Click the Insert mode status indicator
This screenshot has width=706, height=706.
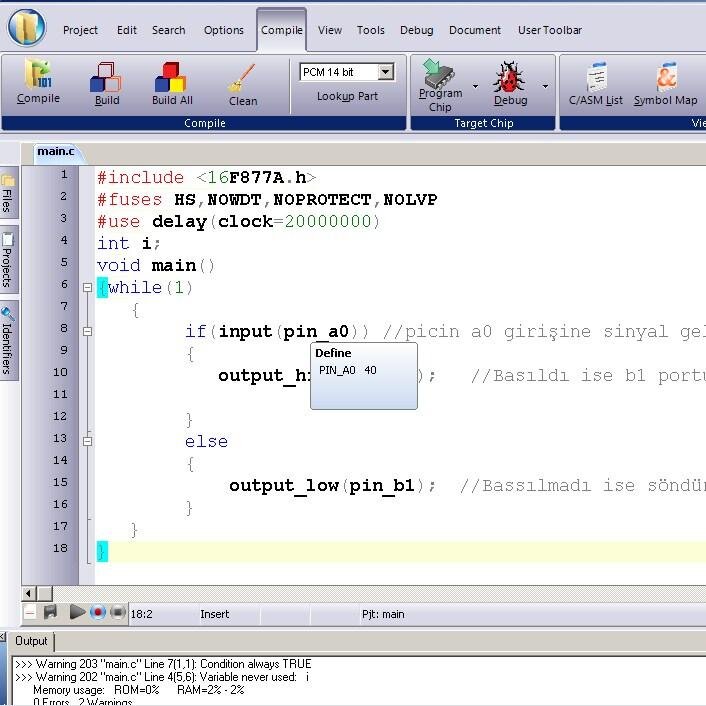coord(214,614)
